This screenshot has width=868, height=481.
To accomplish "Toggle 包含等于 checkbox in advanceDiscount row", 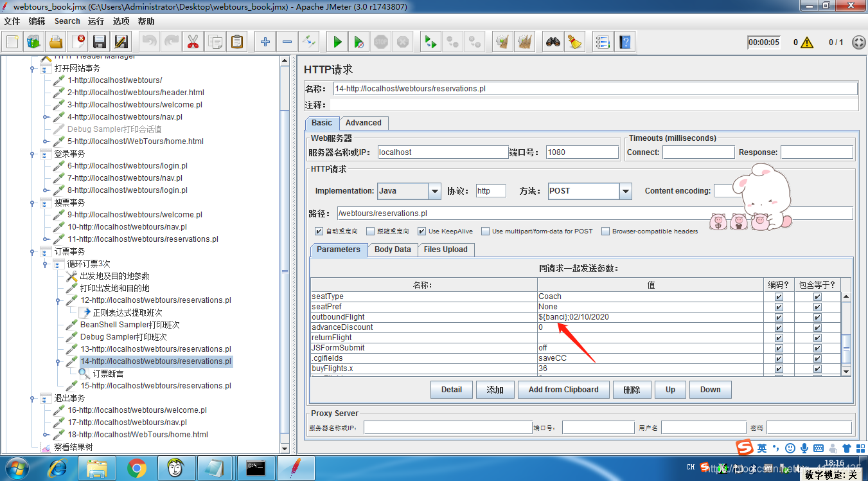I will coord(817,327).
